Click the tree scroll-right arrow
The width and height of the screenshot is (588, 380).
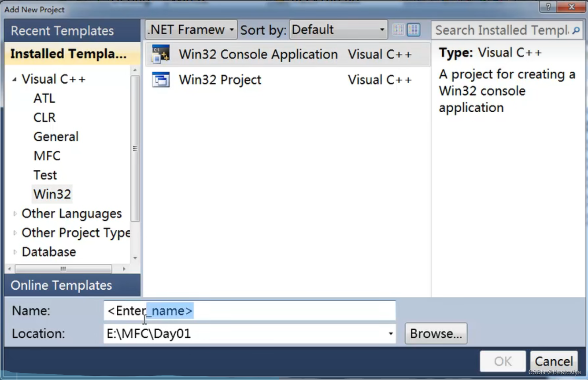point(124,269)
